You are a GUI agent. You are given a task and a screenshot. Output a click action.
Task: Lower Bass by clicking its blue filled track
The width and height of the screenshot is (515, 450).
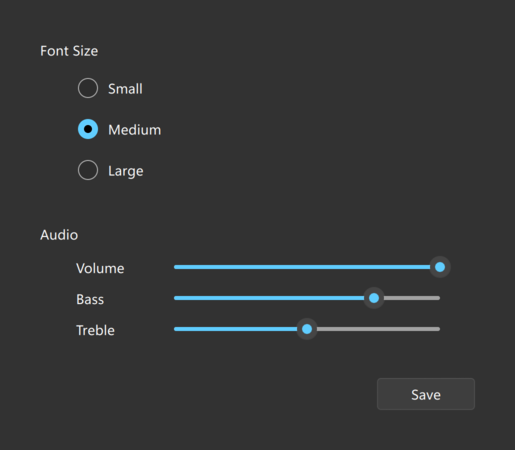(x=269, y=298)
